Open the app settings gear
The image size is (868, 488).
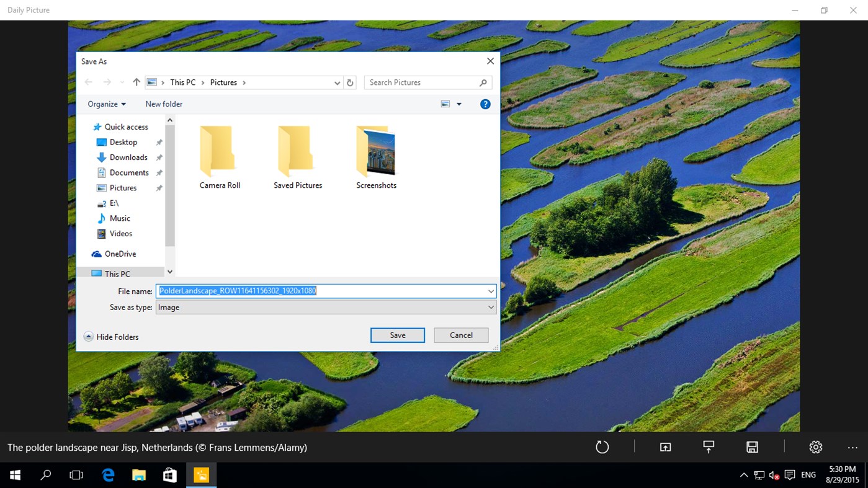815,446
